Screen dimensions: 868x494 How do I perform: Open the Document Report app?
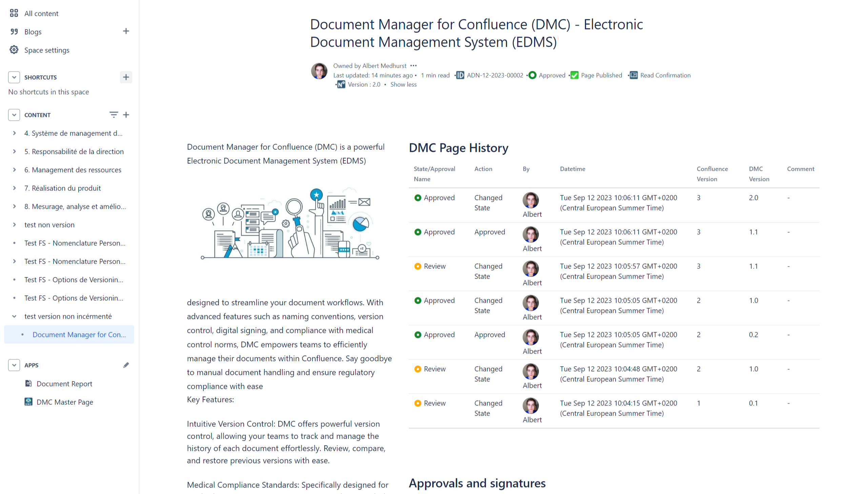click(64, 384)
